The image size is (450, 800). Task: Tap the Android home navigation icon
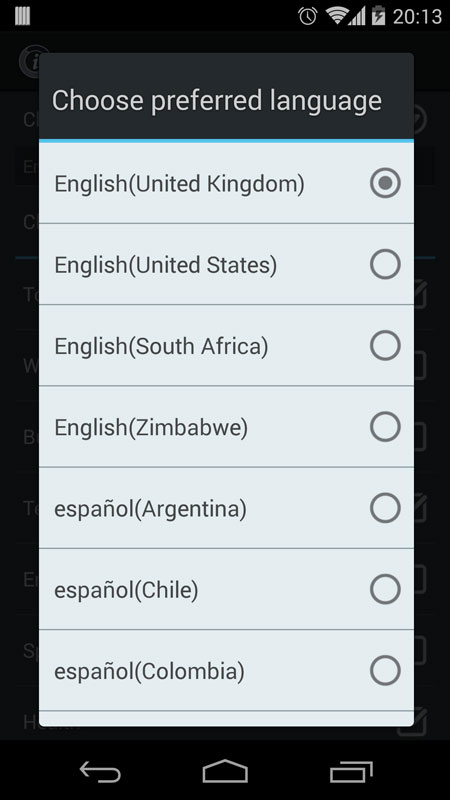coord(225,771)
